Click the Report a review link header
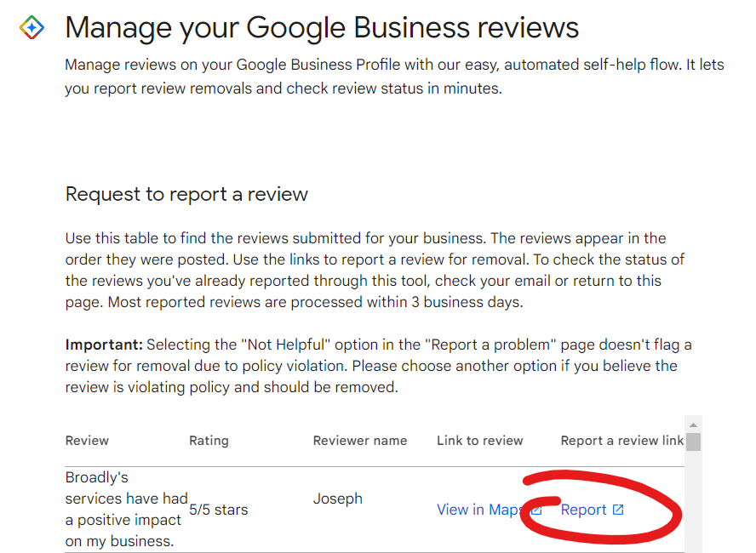 coord(621,440)
